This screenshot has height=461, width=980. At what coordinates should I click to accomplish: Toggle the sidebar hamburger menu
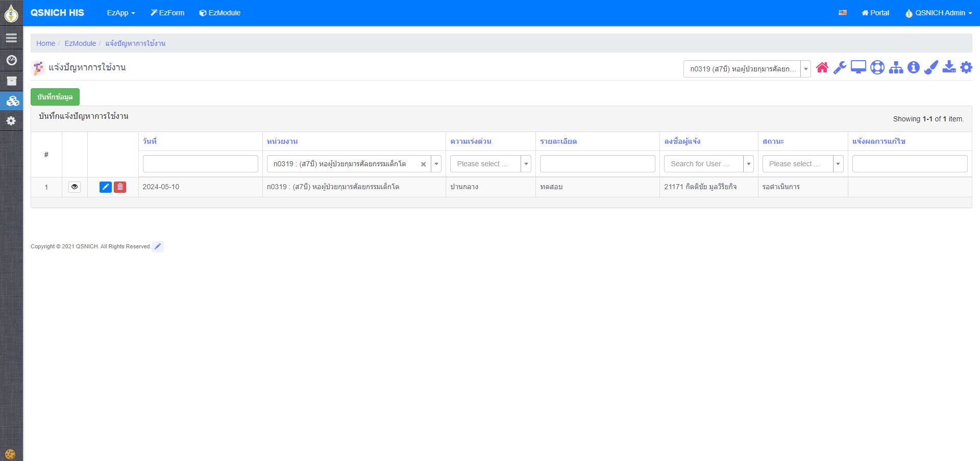(11, 38)
